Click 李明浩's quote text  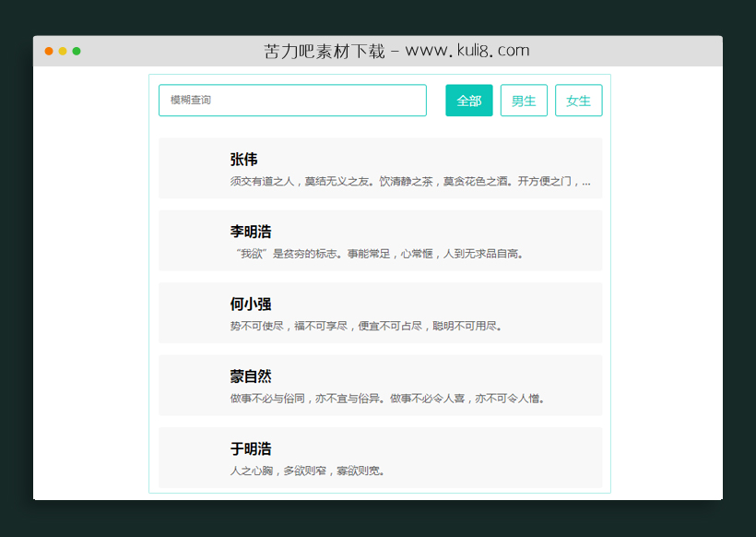point(378,252)
